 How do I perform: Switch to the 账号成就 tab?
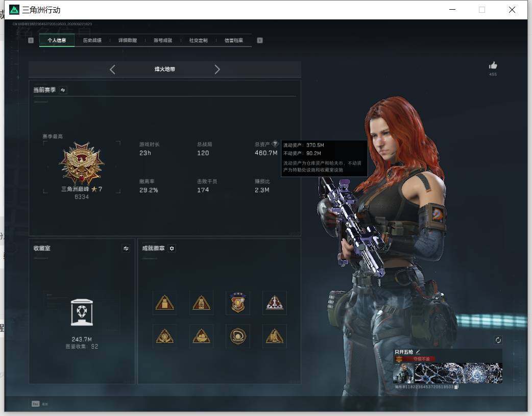pyautogui.click(x=163, y=40)
